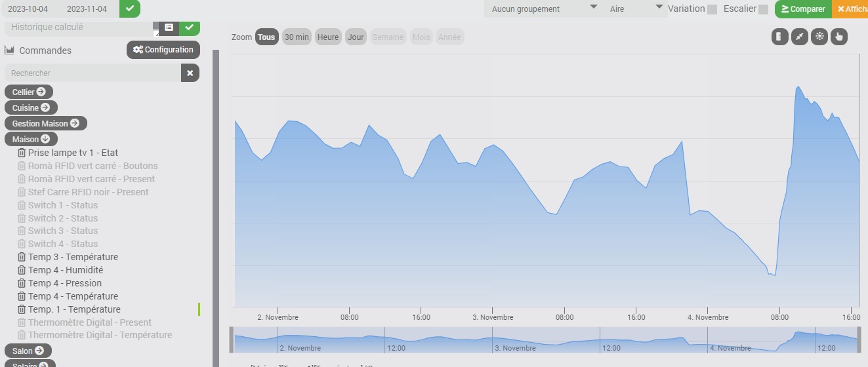Screen dimensions: 868x367
Task: Delete history of Romà RFID vert carré - Present
Action: (x=22, y=179)
